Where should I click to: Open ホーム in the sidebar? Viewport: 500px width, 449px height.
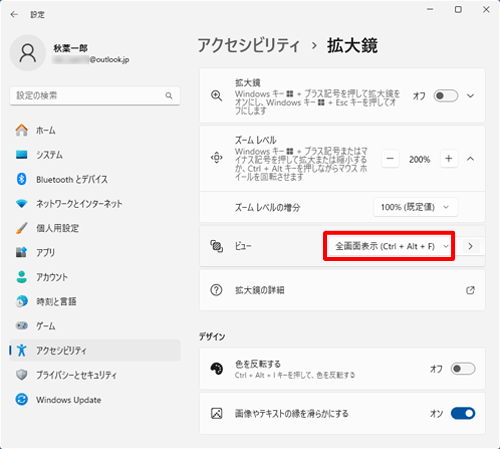click(x=95, y=130)
